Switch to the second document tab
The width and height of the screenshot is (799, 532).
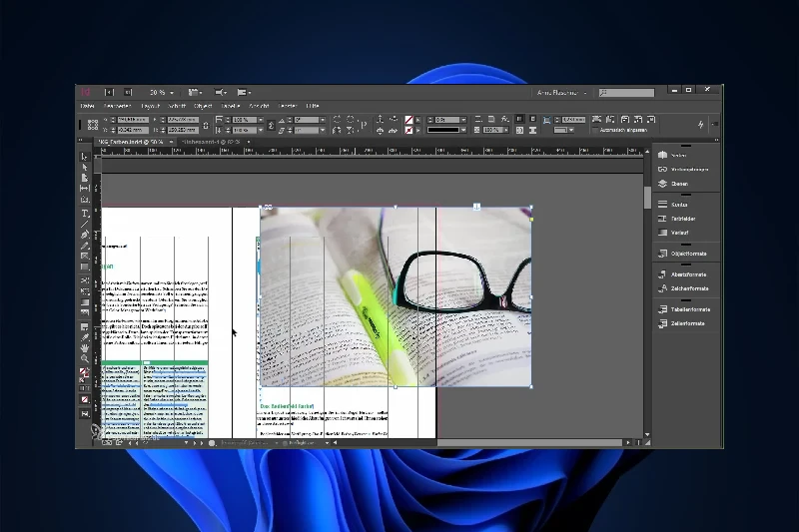211,142
